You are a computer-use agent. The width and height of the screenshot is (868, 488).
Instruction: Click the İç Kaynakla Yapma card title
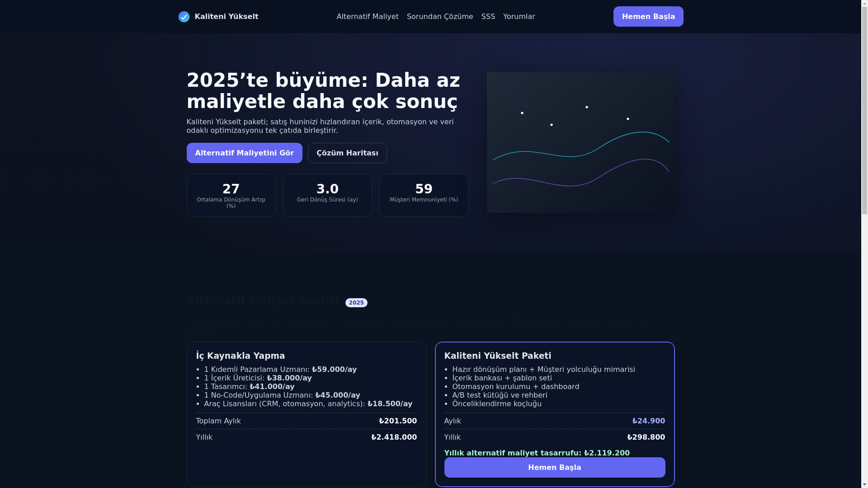[240, 356]
